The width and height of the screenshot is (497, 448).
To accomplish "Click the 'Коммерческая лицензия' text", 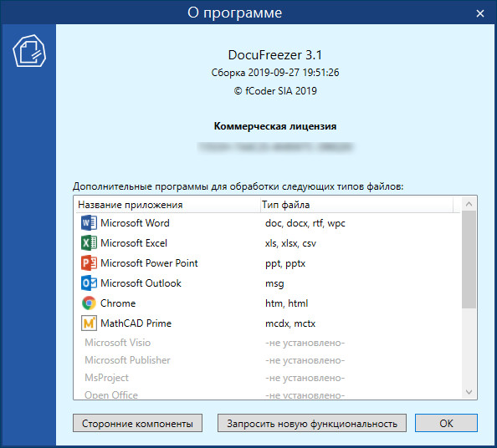I will 275,126.
